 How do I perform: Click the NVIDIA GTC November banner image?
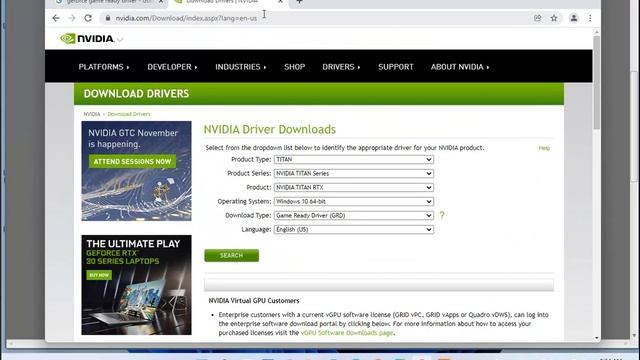pos(136,171)
